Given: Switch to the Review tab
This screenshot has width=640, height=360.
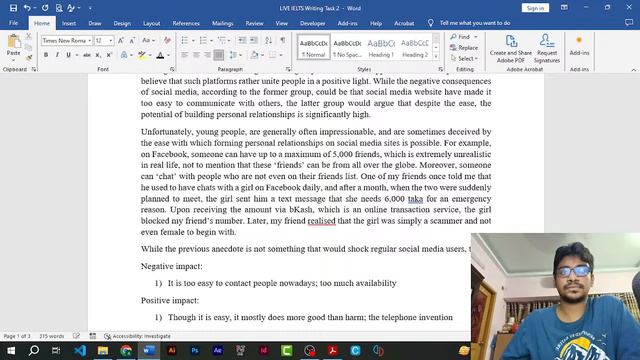Looking at the screenshot, I should [x=254, y=23].
